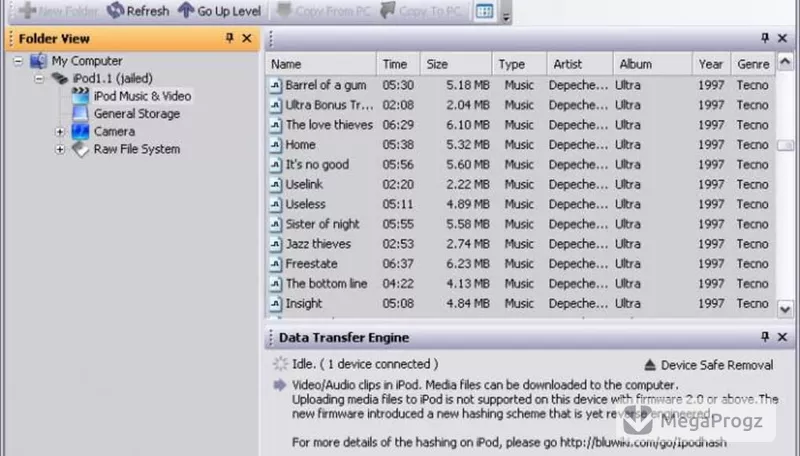The height and width of the screenshot is (456, 800).
Task: Open the view mode icon in toolbar
Action: pyautogui.click(x=484, y=11)
